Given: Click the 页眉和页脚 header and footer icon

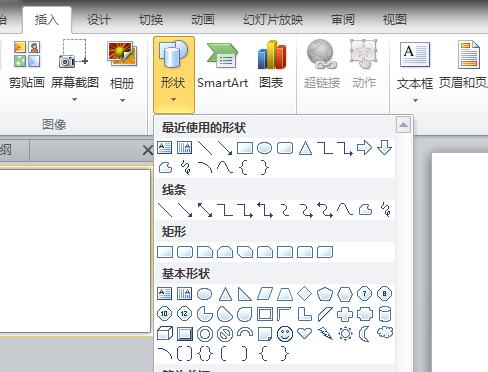Looking at the screenshot, I should [x=468, y=55].
